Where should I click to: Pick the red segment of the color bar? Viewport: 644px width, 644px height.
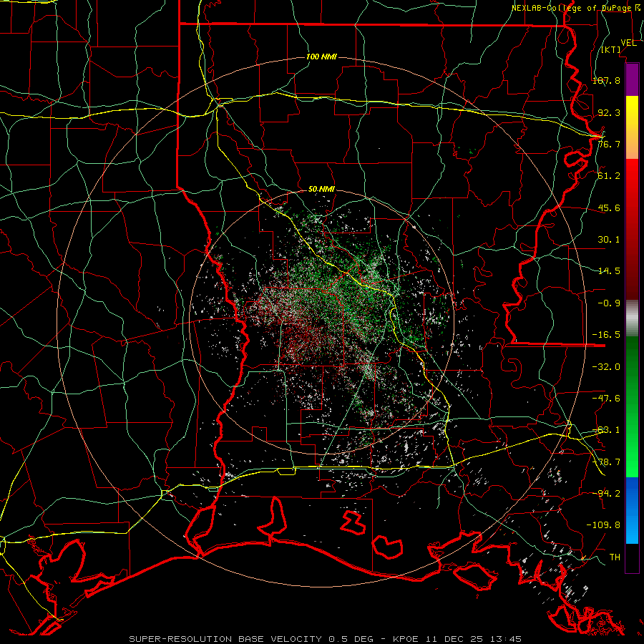632,229
